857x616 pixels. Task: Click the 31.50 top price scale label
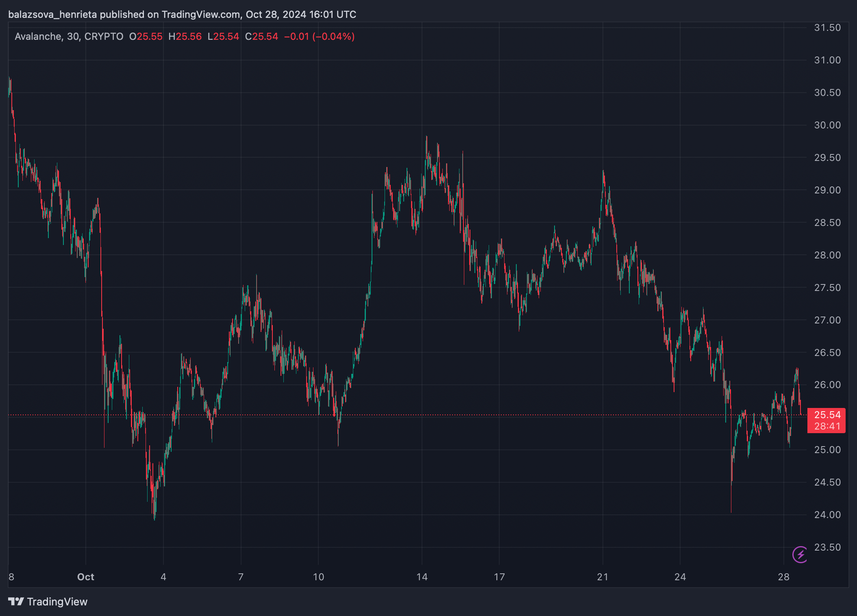827,28
